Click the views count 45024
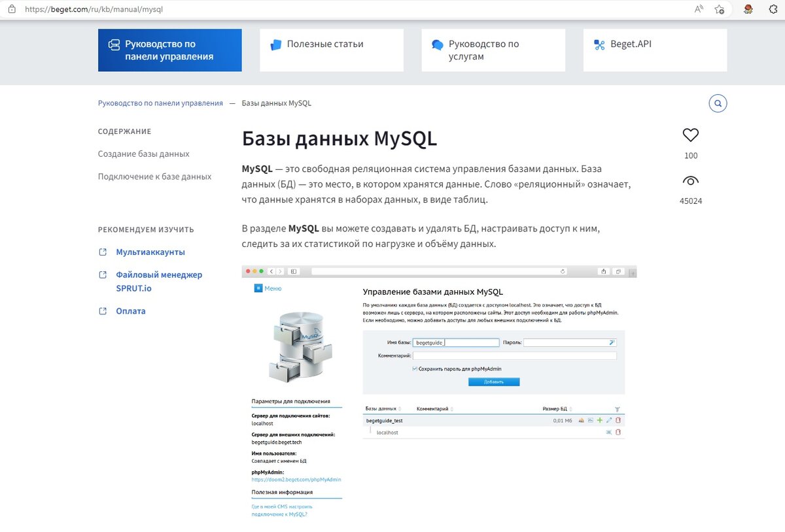The image size is (785, 532). point(691,201)
